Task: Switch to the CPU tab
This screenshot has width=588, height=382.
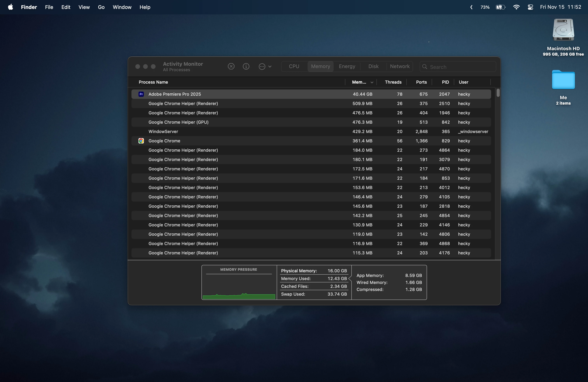Action: [294, 67]
